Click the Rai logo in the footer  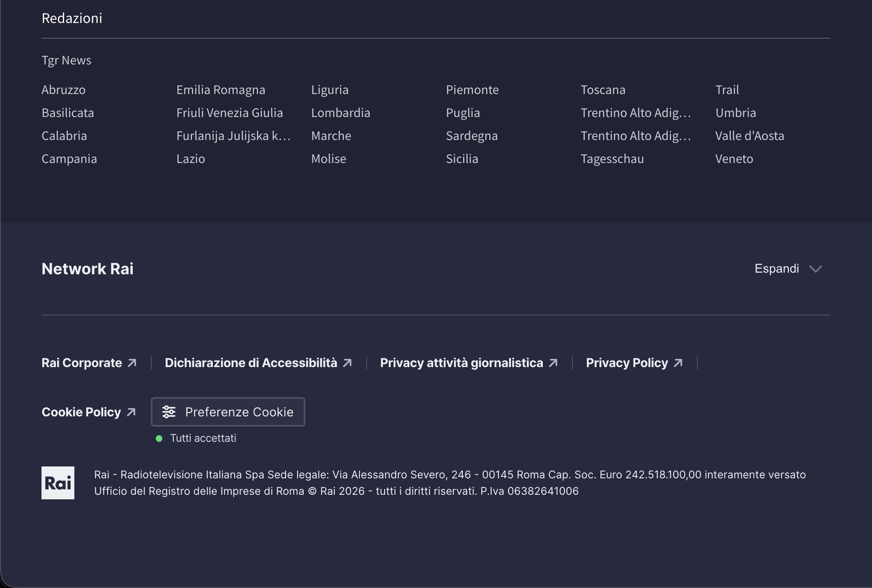(58, 483)
